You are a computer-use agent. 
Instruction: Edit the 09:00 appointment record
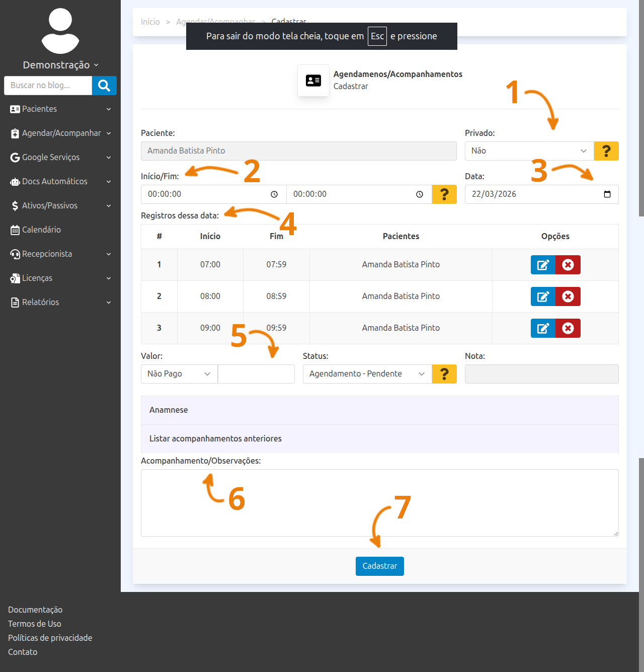[543, 328]
